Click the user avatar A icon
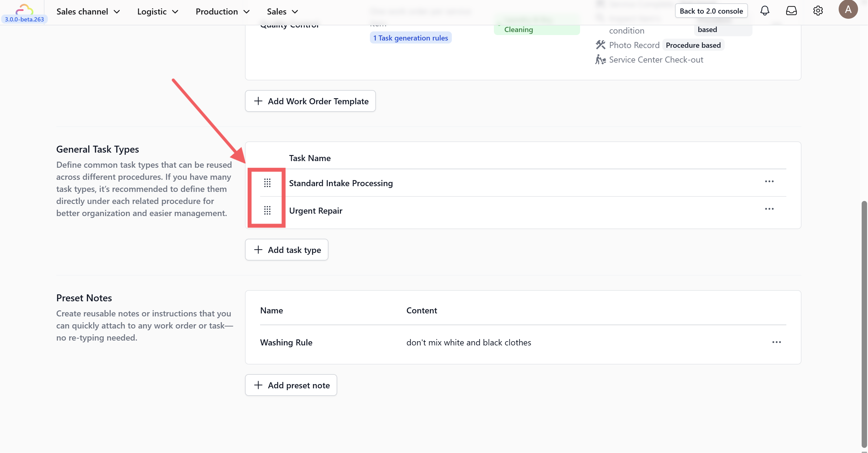Image resolution: width=868 pixels, height=453 pixels. pos(848,9)
